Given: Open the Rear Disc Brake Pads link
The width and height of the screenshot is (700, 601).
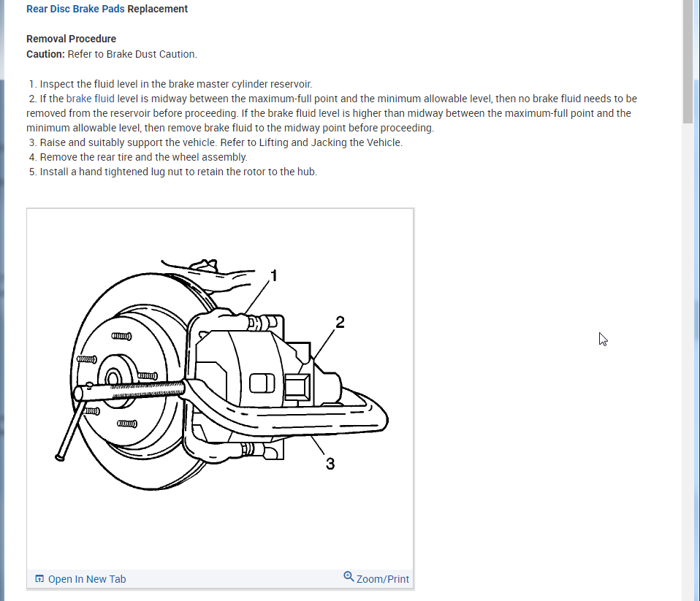Looking at the screenshot, I should coord(75,9).
